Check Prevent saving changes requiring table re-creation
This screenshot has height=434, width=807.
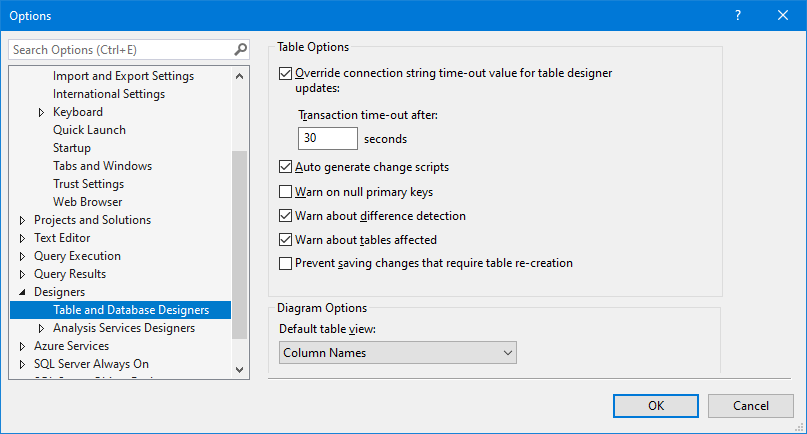coord(286,263)
